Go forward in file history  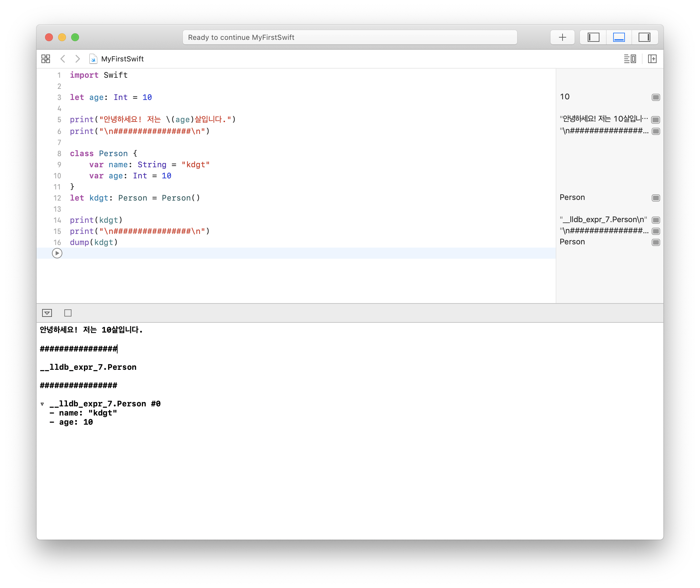point(77,59)
